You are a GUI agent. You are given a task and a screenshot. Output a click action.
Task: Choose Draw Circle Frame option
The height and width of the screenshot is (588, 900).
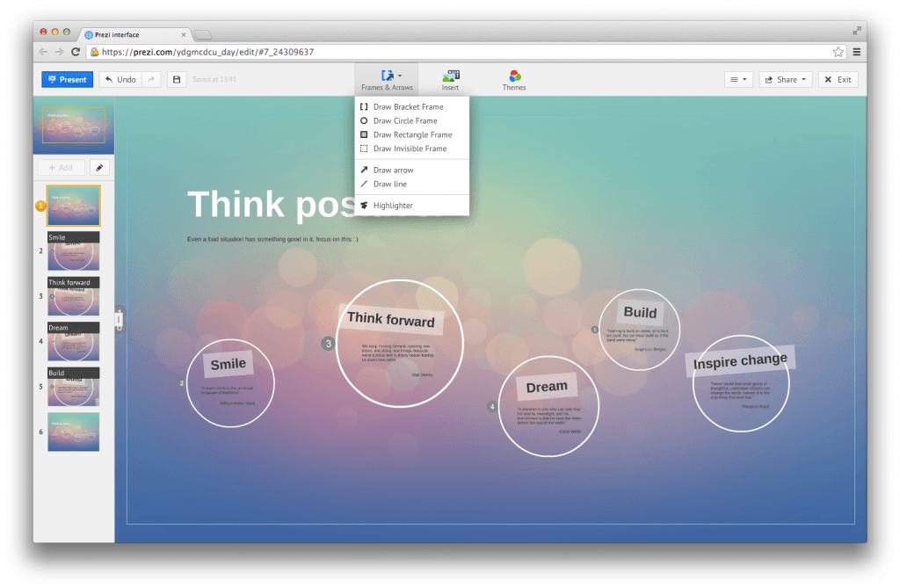click(404, 120)
